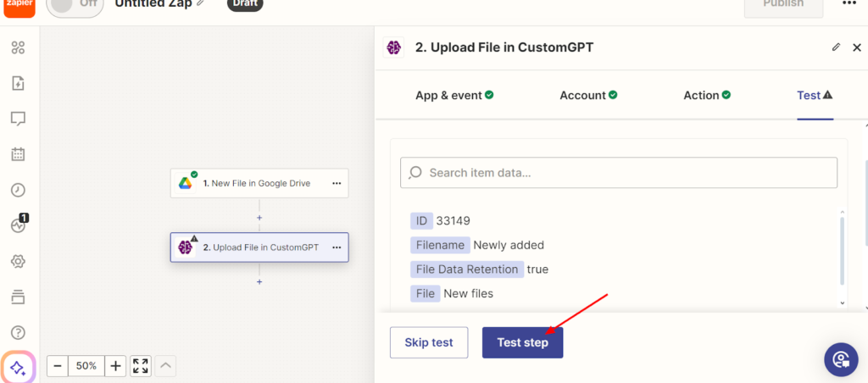
Task: Click the Zaps lightning file icon
Action: pyautogui.click(x=18, y=83)
